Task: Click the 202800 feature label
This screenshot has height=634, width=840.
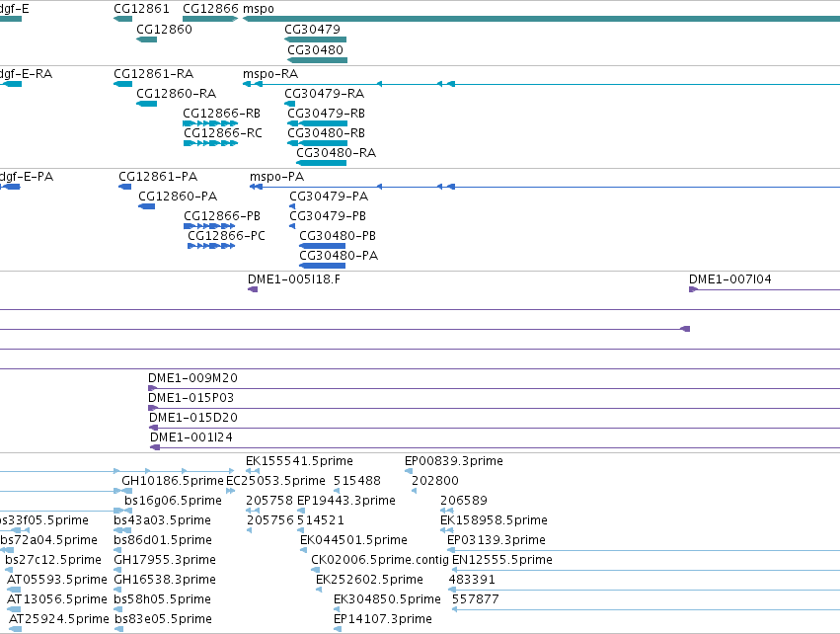Action: [435, 481]
